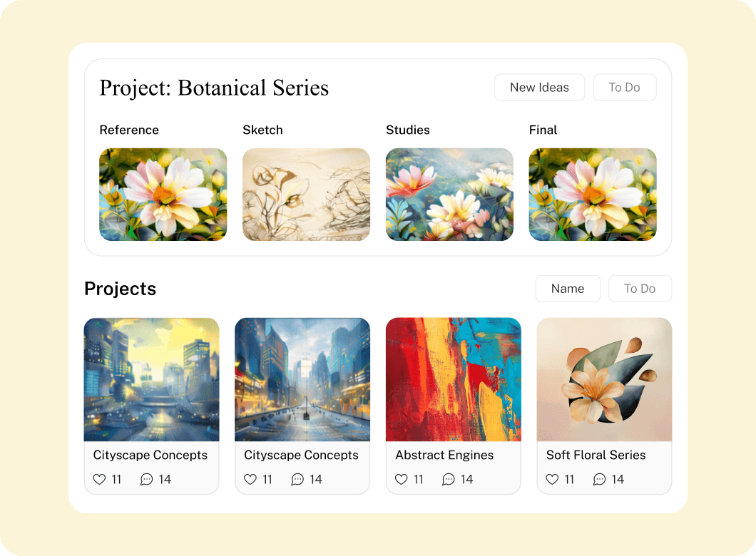
Task: Open the Final stage artwork
Action: coord(593,195)
